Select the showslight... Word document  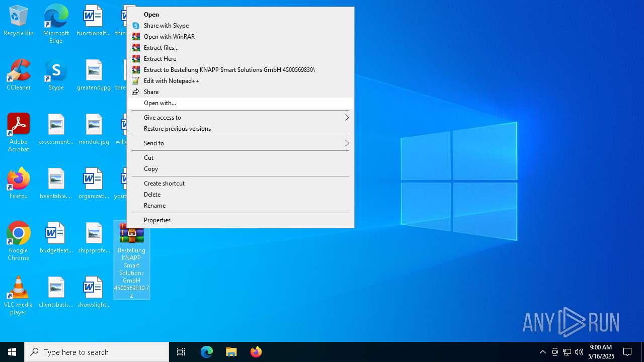coord(94,293)
